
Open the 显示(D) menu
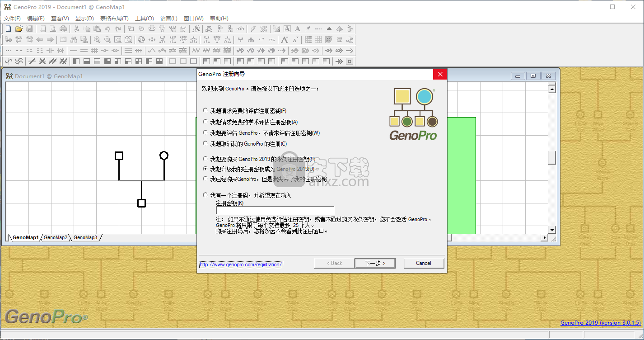tap(84, 18)
